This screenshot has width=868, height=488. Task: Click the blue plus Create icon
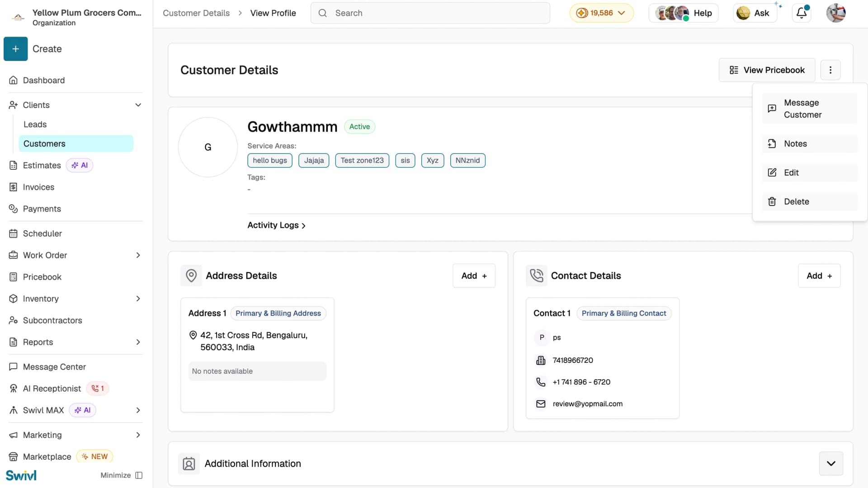[x=15, y=49]
